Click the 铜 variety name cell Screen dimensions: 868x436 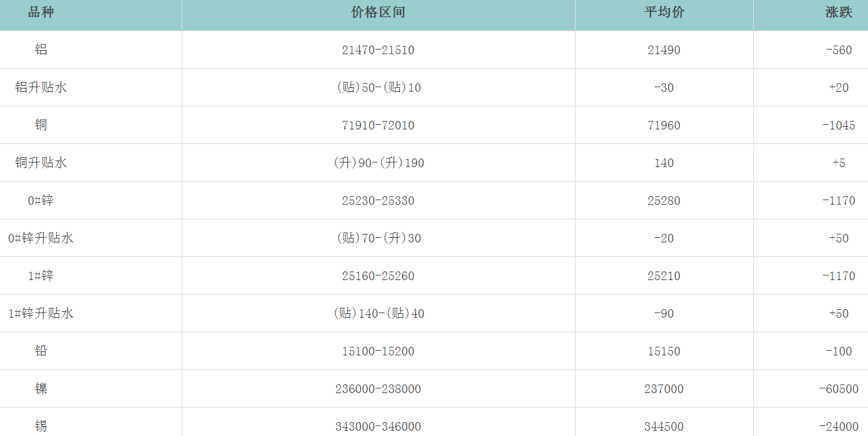41,125
